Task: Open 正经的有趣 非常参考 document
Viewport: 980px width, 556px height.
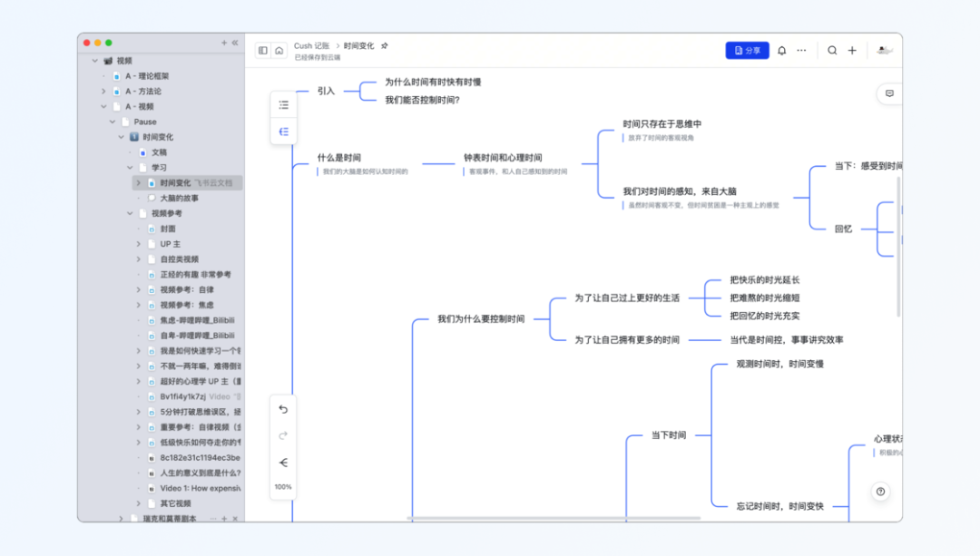Action: click(x=196, y=274)
